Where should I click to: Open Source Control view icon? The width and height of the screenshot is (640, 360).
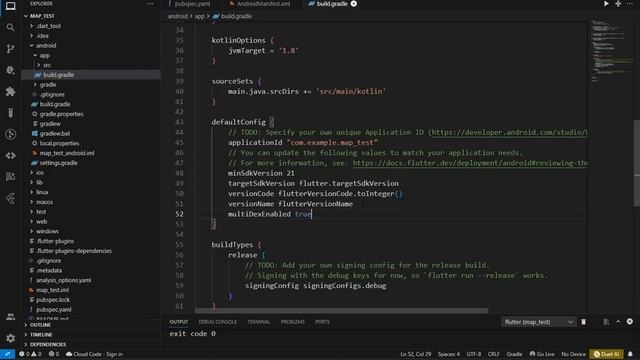[x=10, y=49]
